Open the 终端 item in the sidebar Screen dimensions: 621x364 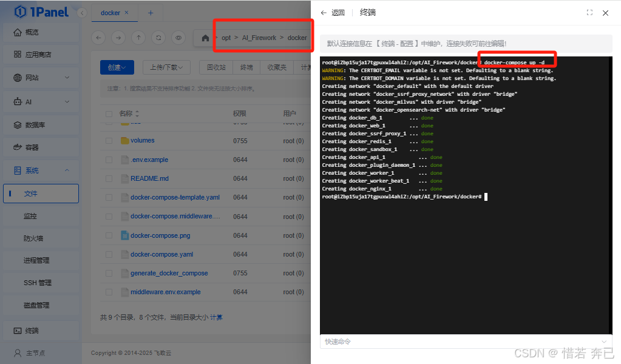click(x=41, y=331)
